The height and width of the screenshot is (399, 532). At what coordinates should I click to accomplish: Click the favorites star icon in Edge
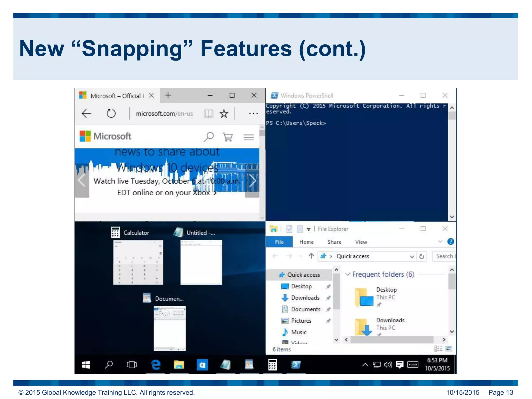pos(224,114)
